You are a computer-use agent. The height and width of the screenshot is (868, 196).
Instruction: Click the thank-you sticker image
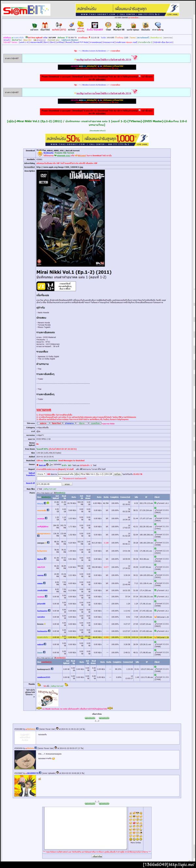(48, 697)
